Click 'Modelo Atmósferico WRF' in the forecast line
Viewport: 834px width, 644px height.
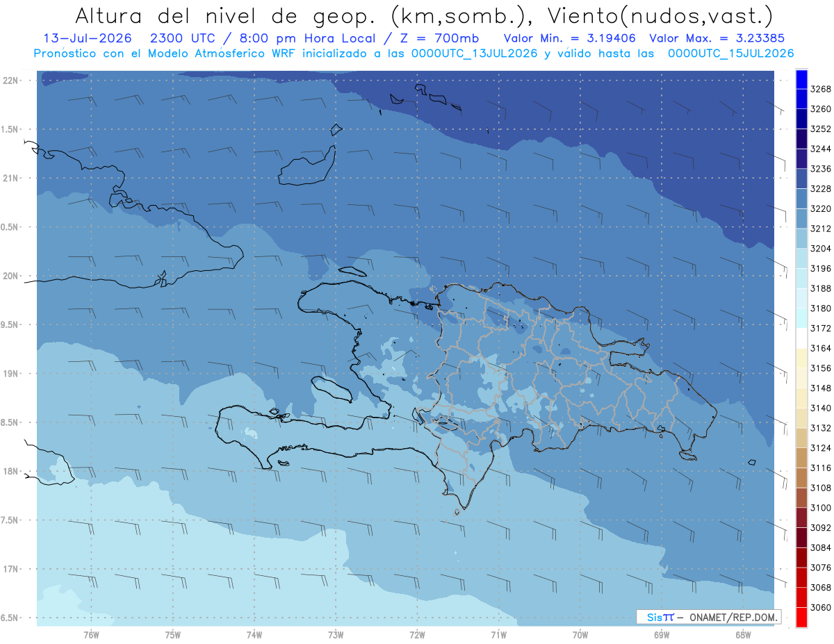click(220, 53)
